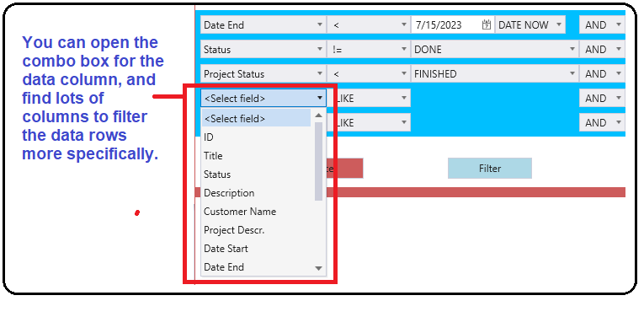Choose Title in the field list
Viewport: 644px width, 317px height.
[x=256, y=156]
